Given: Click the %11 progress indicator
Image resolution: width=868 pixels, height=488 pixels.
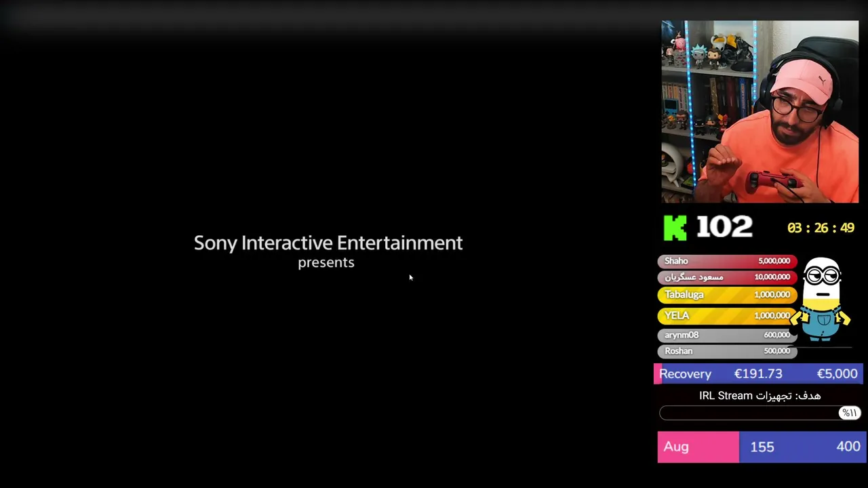Looking at the screenshot, I should pos(849,413).
